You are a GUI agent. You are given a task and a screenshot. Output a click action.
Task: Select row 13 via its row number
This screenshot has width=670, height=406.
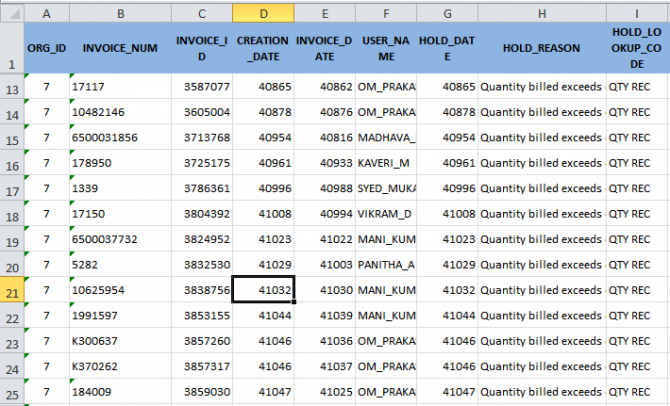[12, 87]
